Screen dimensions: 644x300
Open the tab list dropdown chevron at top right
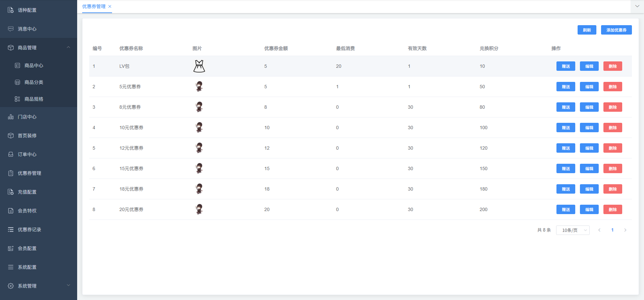point(637,6)
